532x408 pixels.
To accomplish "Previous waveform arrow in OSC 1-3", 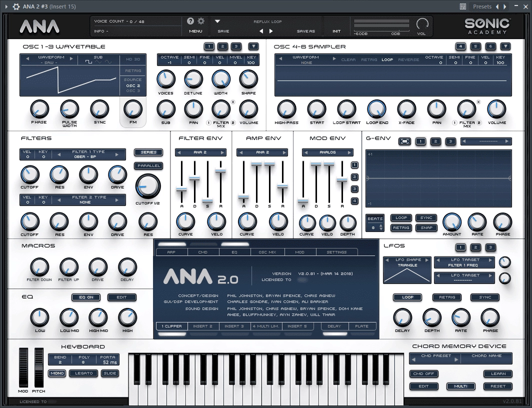I will (x=27, y=58).
